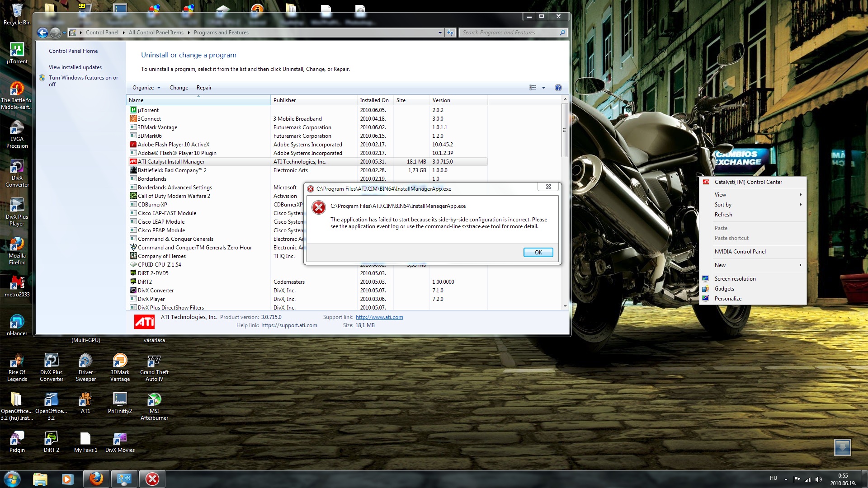Select the Battlefield: Bad Company 2 entry

point(307,170)
